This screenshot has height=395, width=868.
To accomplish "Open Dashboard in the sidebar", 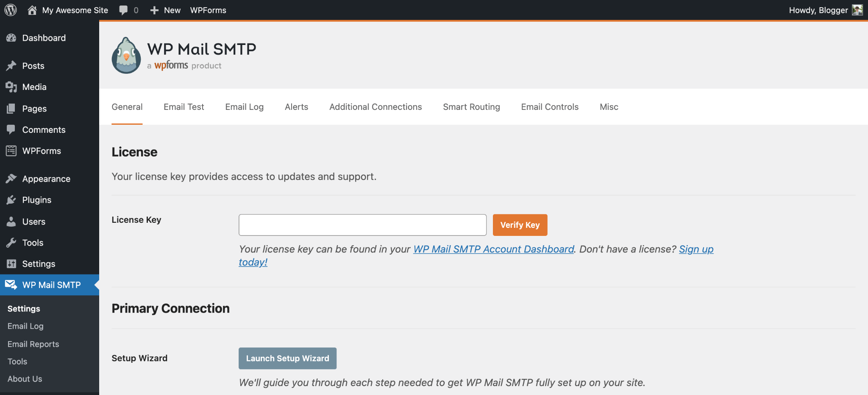I will pos(44,38).
